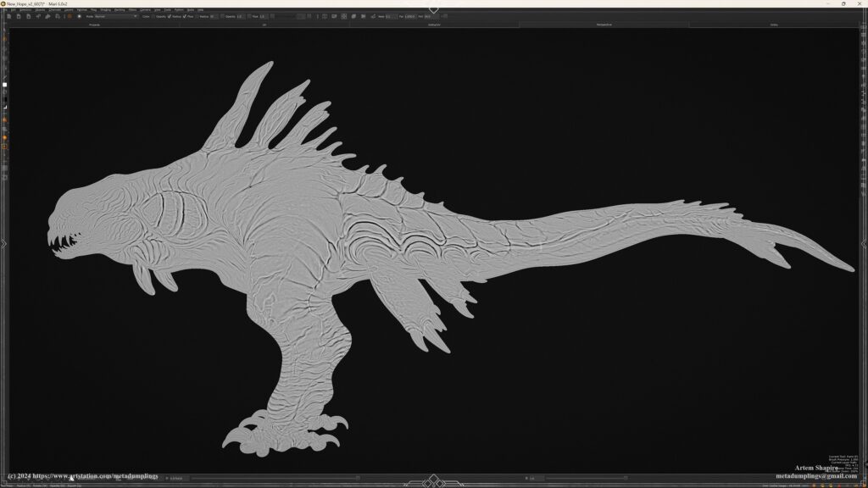Expand the top collapsed panel arrow
Viewport: 868px width, 488px height.
pos(433,10)
